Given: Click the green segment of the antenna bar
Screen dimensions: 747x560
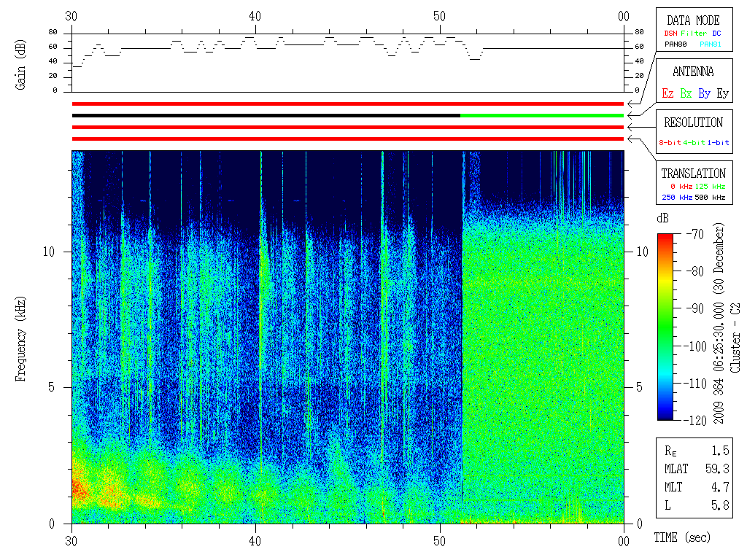Looking at the screenshot, I should point(542,115).
